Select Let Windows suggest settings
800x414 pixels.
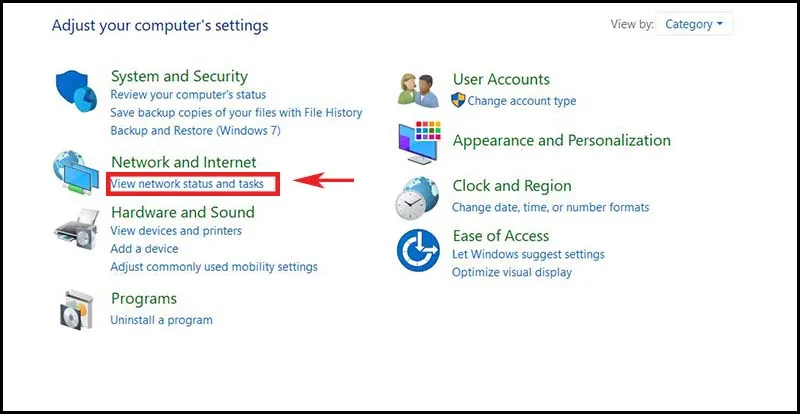(528, 254)
